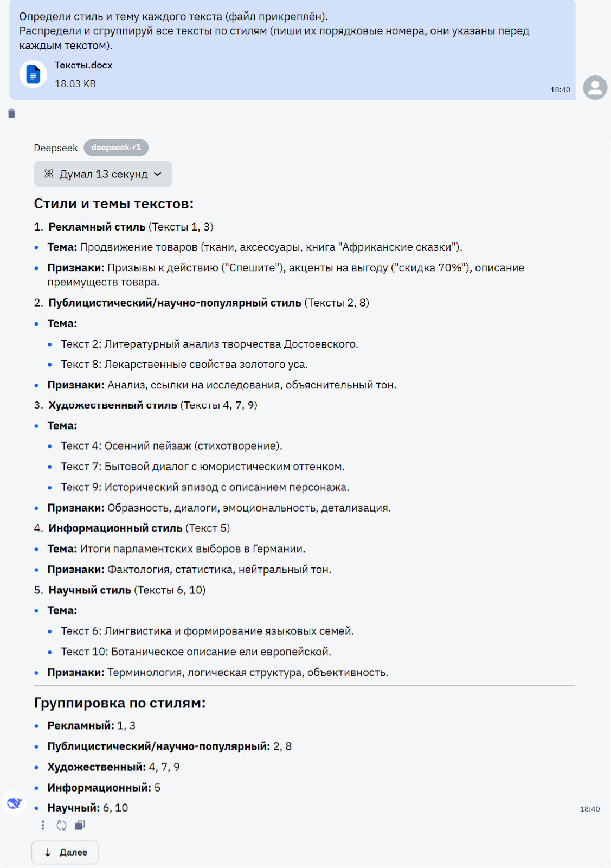Click the 18:40 timestamp under the response
611x868 pixels.
(x=590, y=808)
